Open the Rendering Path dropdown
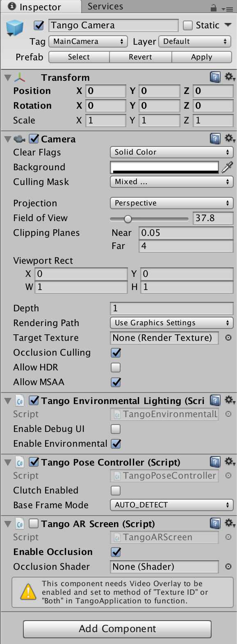Image resolution: width=237 pixels, height=644 pixels. (172, 323)
